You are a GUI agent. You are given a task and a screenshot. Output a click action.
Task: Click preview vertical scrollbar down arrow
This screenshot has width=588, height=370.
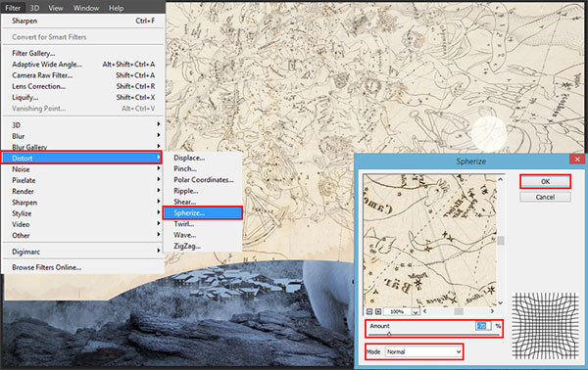(x=501, y=302)
